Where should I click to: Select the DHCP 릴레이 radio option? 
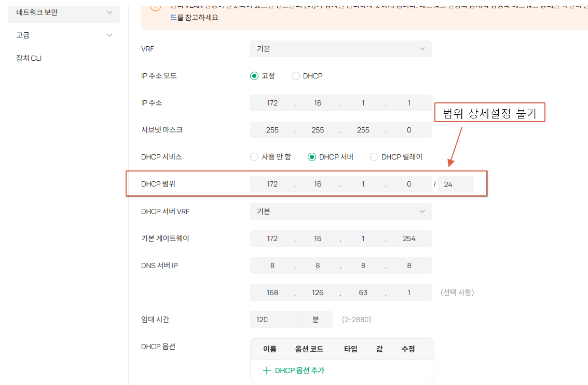coord(374,157)
